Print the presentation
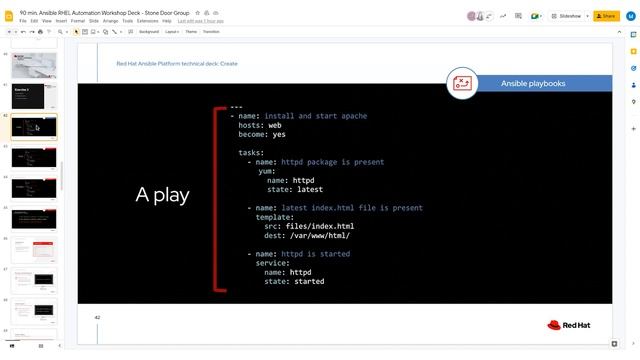The height and width of the screenshot is (360, 640). [x=40, y=31]
